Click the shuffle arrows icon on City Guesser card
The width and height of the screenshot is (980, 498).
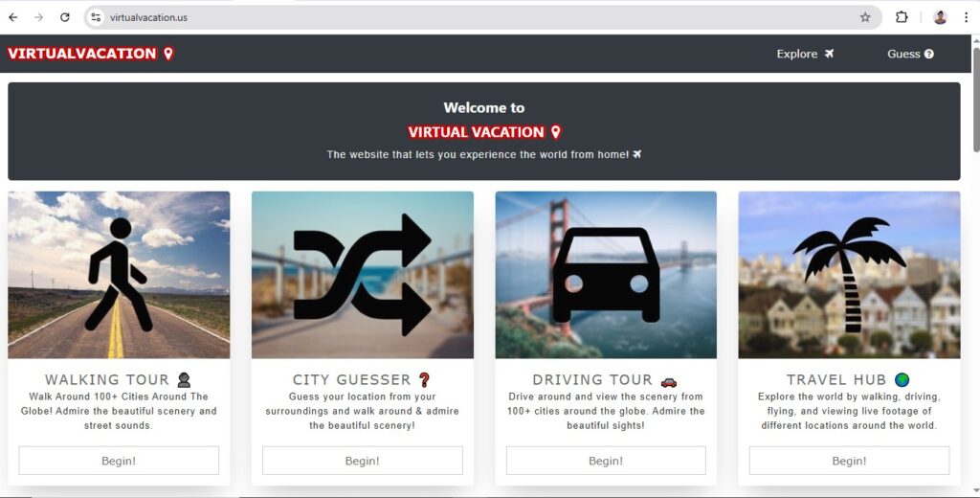(363, 275)
